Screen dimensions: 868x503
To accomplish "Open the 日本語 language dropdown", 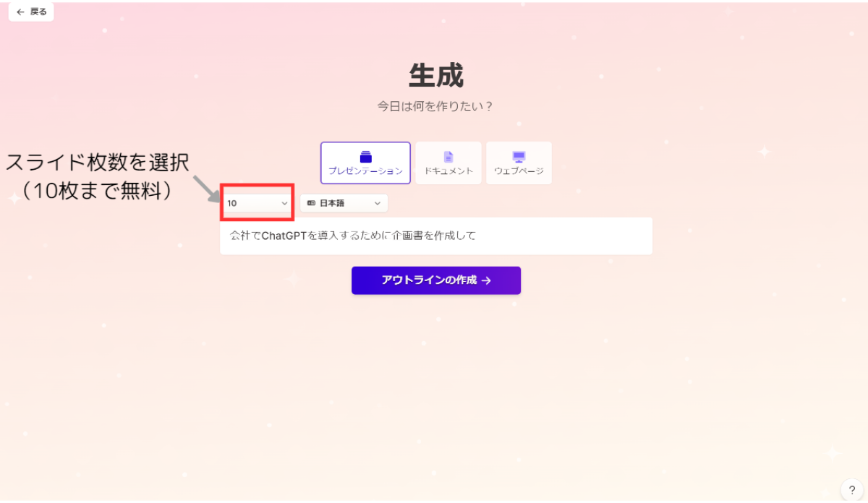I will tap(344, 204).
